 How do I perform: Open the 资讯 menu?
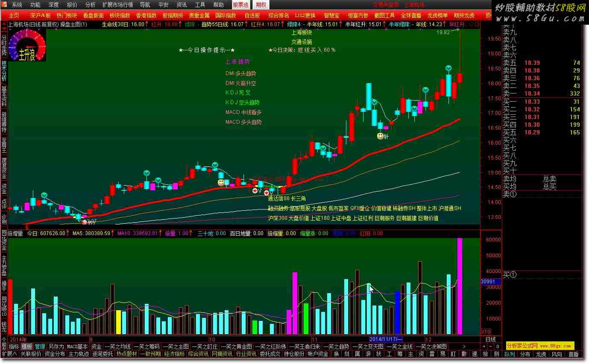point(182,5)
